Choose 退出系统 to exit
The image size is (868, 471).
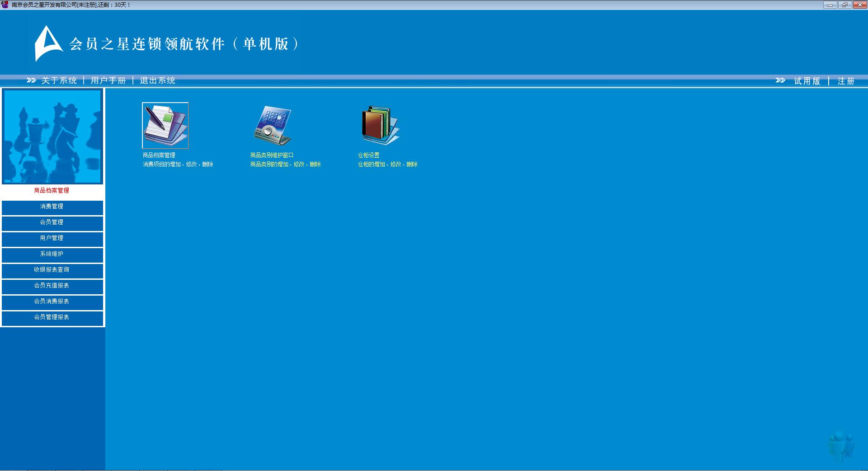coord(157,80)
